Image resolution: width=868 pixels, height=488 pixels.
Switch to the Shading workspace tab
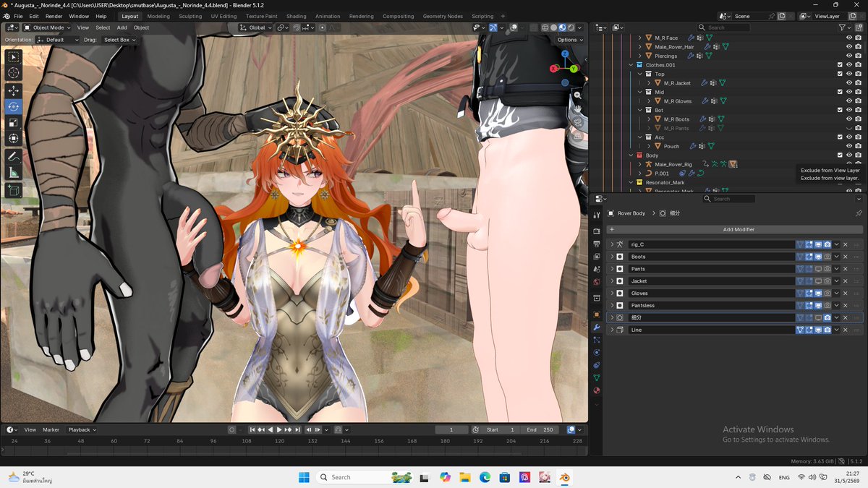296,16
